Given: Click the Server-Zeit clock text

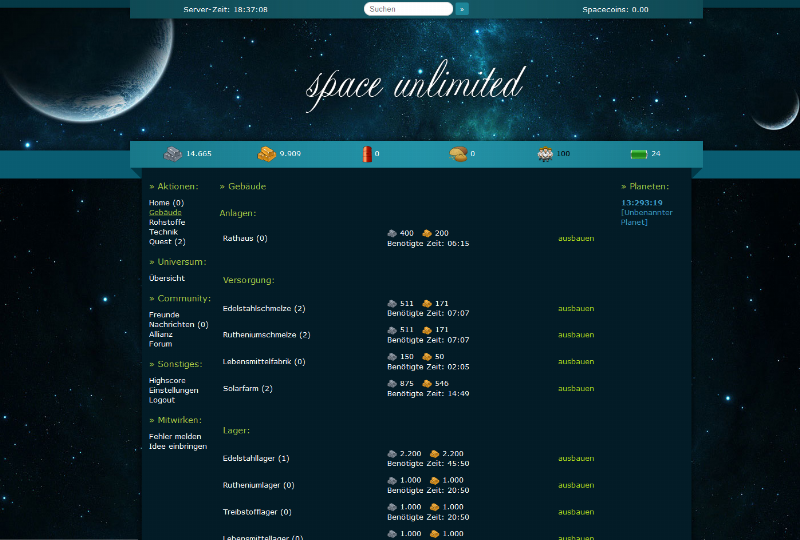Looking at the screenshot, I should pos(226,9).
